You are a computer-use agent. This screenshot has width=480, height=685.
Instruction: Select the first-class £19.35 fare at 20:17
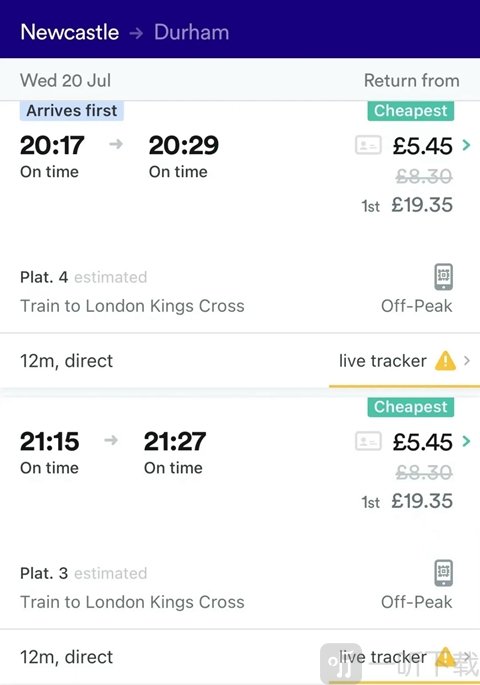point(407,205)
